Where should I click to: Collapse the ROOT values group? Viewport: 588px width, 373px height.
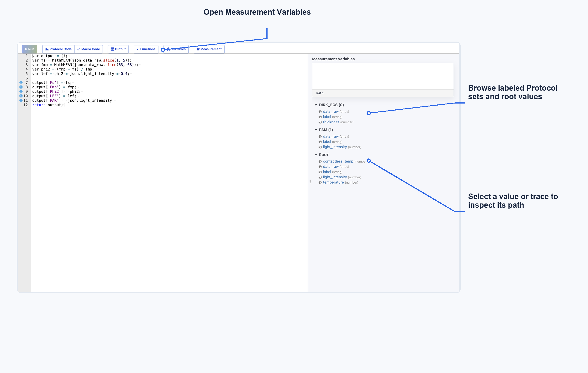click(x=316, y=155)
